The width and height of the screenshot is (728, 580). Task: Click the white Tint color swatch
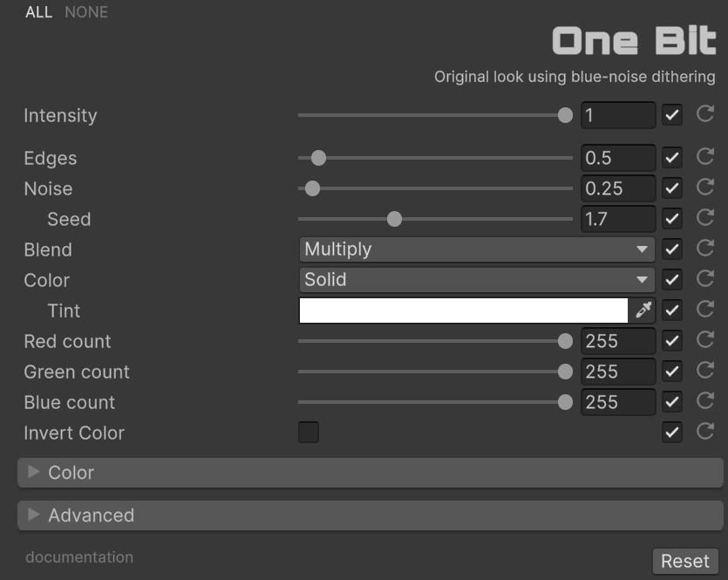(x=463, y=310)
